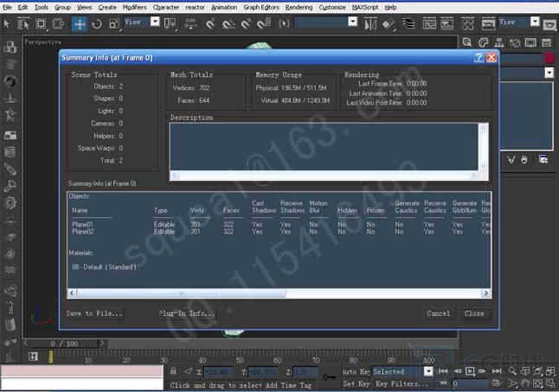Activate the Select and Scale tool
Screen dimensions: 559x392
pyautogui.click(x=114, y=24)
